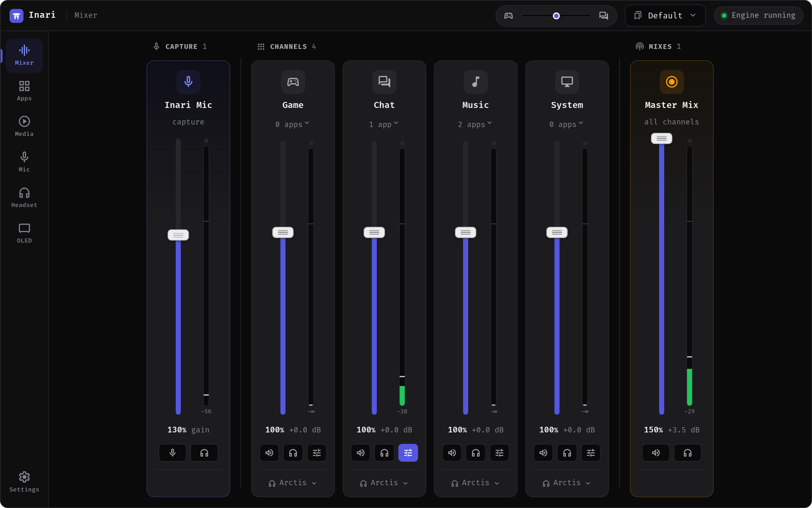Expand the Music channel 2 apps list
Image resolution: width=812 pixels, height=508 pixels.
point(475,124)
